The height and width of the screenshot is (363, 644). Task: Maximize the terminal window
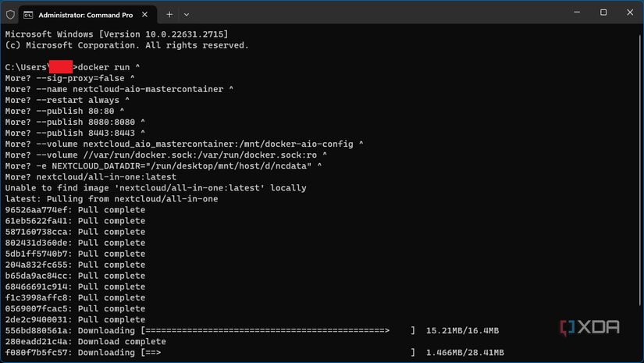(603, 12)
